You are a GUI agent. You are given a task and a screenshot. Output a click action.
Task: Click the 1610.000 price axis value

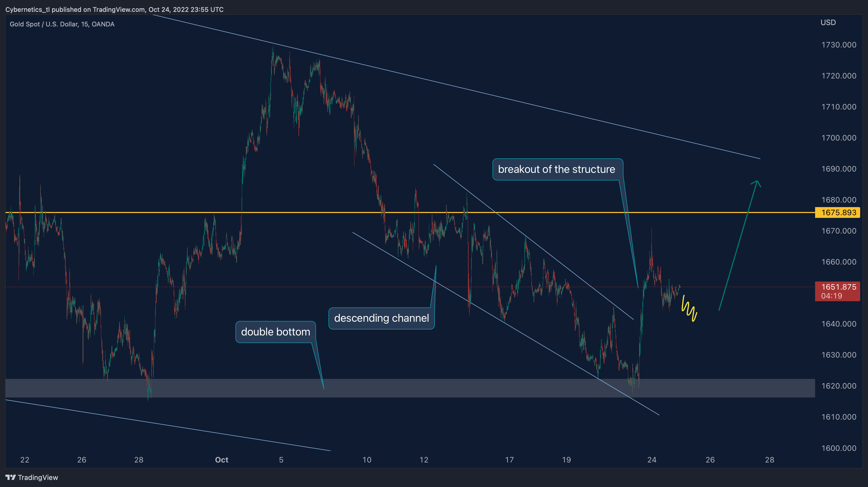(839, 417)
